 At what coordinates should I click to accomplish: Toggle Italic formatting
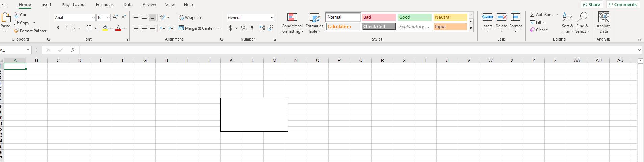tap(66, 28)
